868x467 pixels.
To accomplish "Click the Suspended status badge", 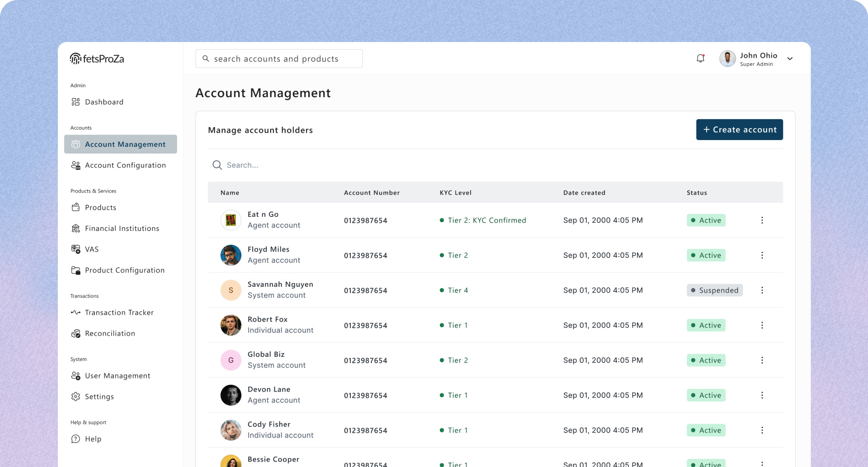I will pos(715,290).
